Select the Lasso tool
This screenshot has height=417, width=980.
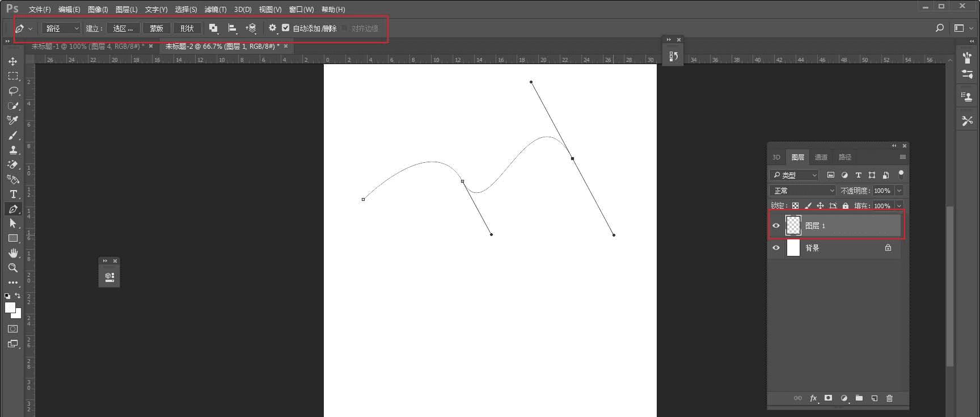(x=12, y=91)
